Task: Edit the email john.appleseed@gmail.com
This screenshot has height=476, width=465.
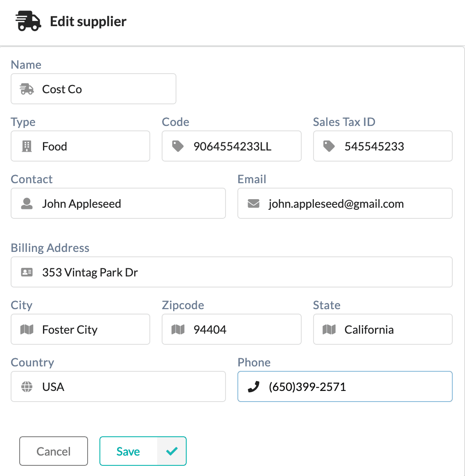Action: (x=345, y=203)
